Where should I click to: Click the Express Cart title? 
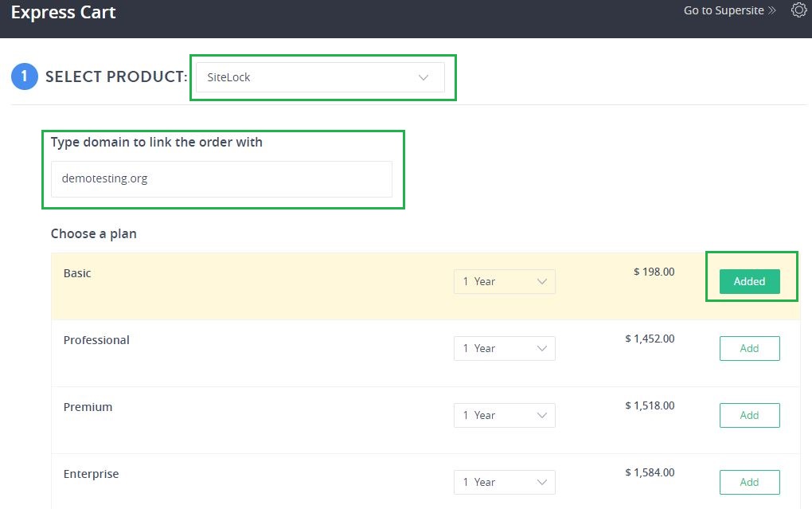point(63,13)
